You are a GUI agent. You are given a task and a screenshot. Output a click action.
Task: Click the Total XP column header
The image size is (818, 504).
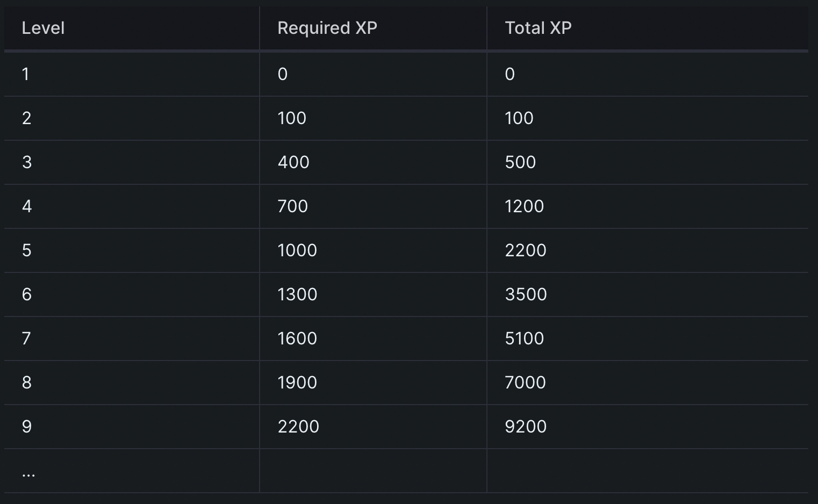[x=538, y=28]
